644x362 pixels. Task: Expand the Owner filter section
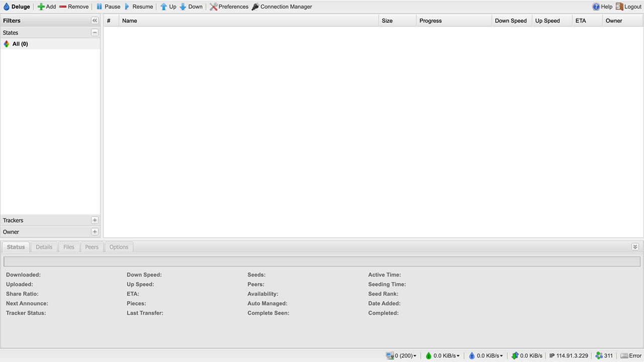[95, 232]
